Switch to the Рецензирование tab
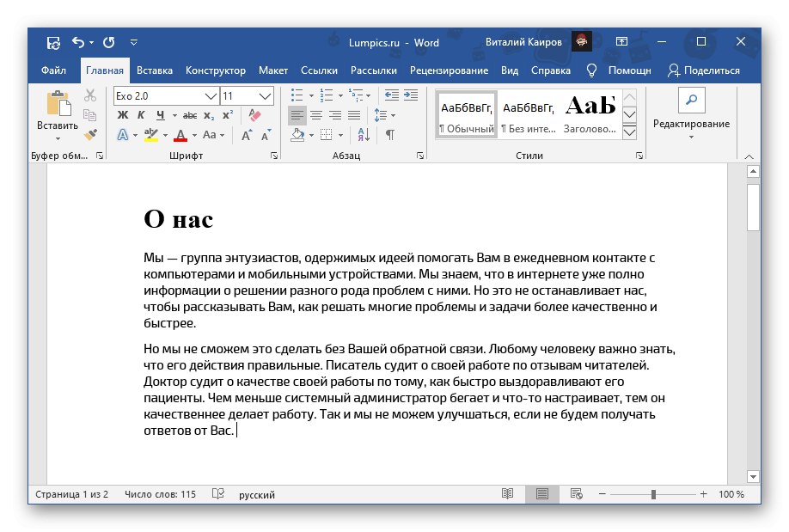The image size is (789, 532). pyautogui.click(x=449, y=70)
